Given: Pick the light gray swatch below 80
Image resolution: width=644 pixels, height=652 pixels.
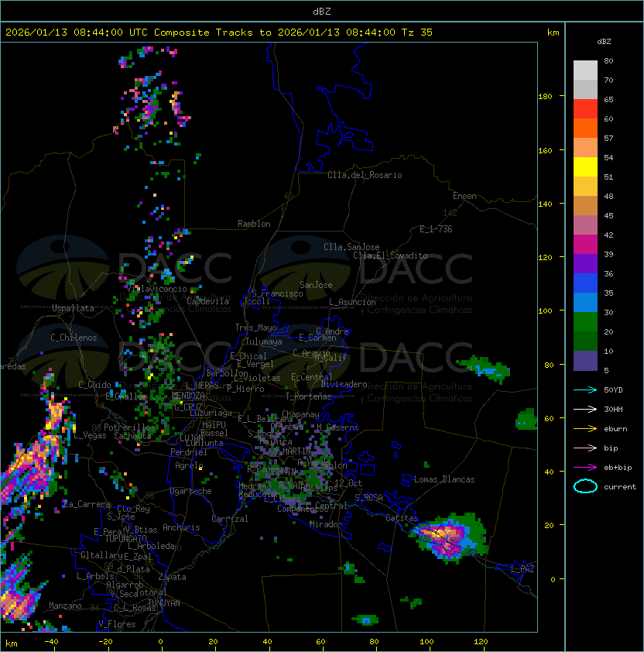Looking at the screenshot, I should [585, 70].
